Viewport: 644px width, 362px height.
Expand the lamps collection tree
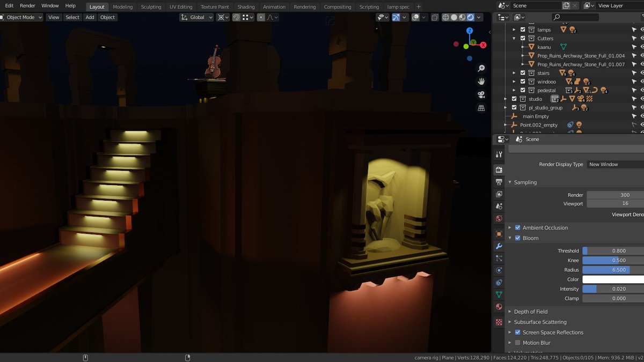coord(514,29)
